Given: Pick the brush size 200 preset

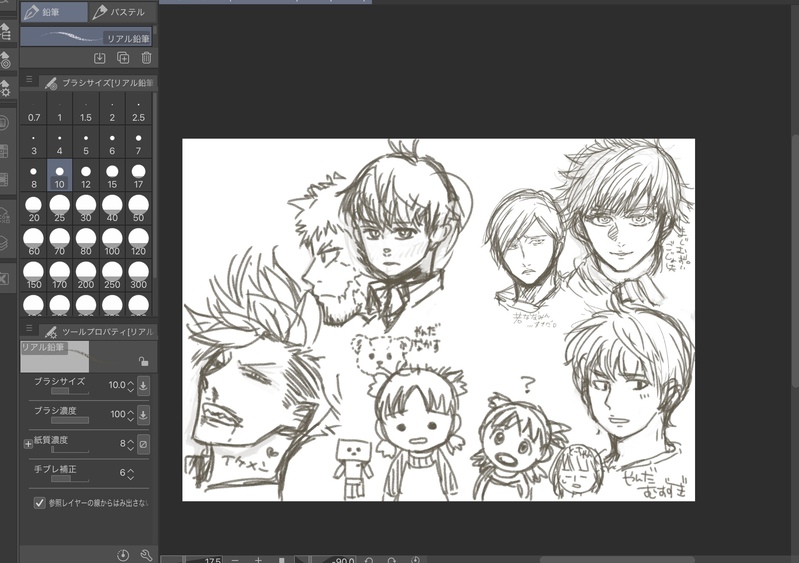Looking at the screenshot, I should [x=86, y=275].
